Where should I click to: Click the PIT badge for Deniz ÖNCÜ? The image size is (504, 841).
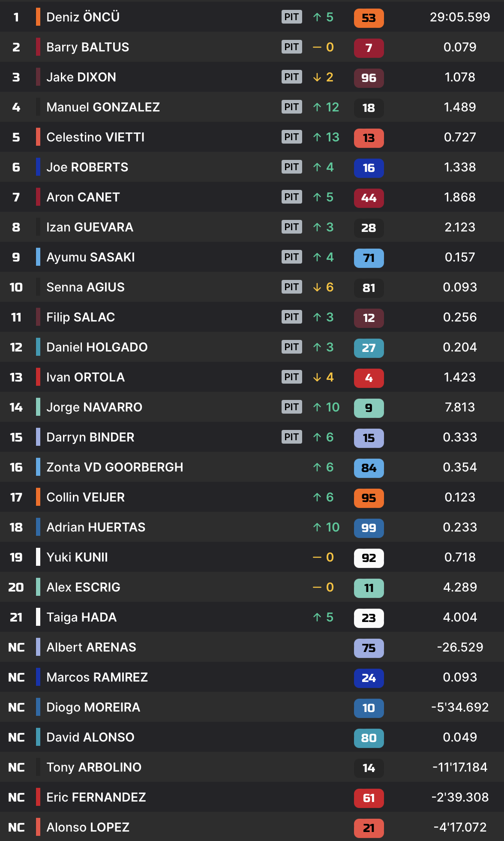click(x=291, y=17)
